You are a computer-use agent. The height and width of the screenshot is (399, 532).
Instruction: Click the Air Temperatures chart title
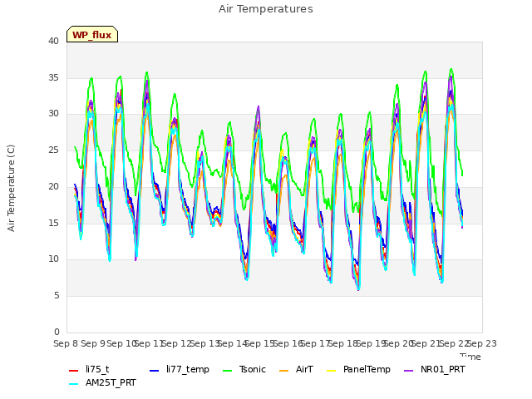click(x=266, y=9)
